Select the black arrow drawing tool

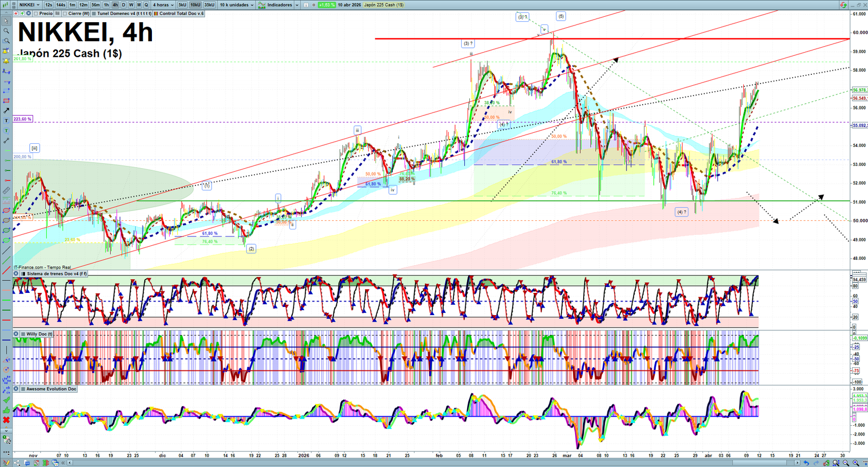coord(7,111)
